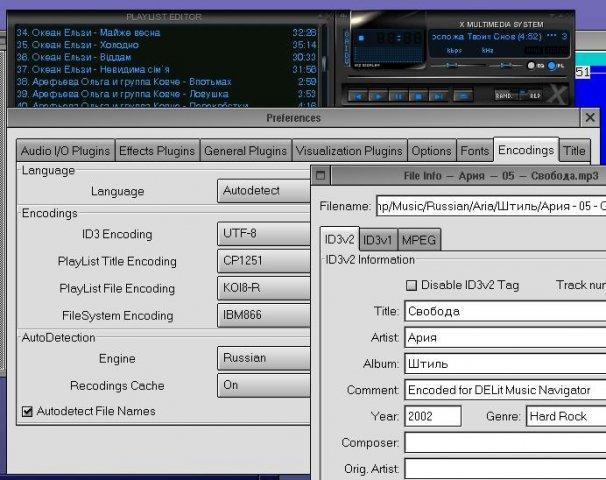Screen dimensions: 606x480
Task: Click the Year field showing 2002
Action: (433, 416)
